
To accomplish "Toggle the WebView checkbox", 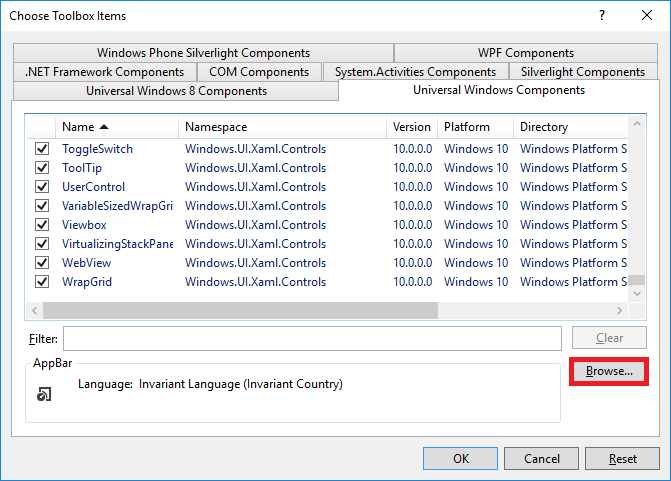I will pos(42,263).
